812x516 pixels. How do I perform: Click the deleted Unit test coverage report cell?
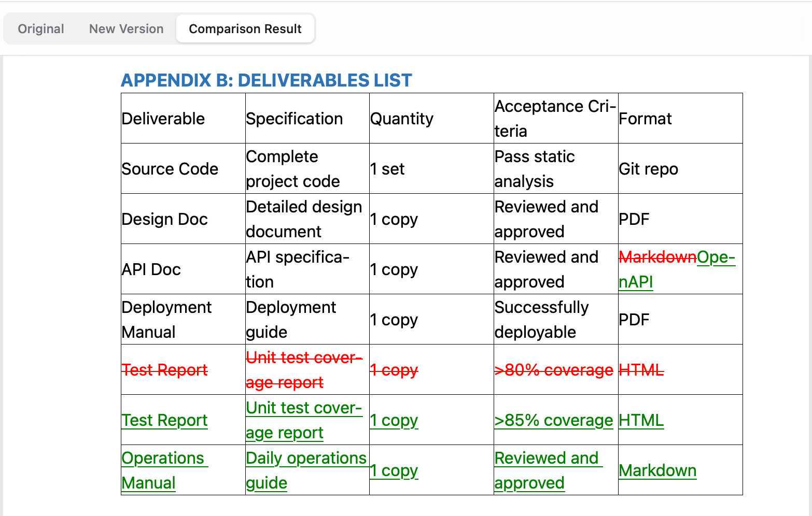(x=307, y=370)
